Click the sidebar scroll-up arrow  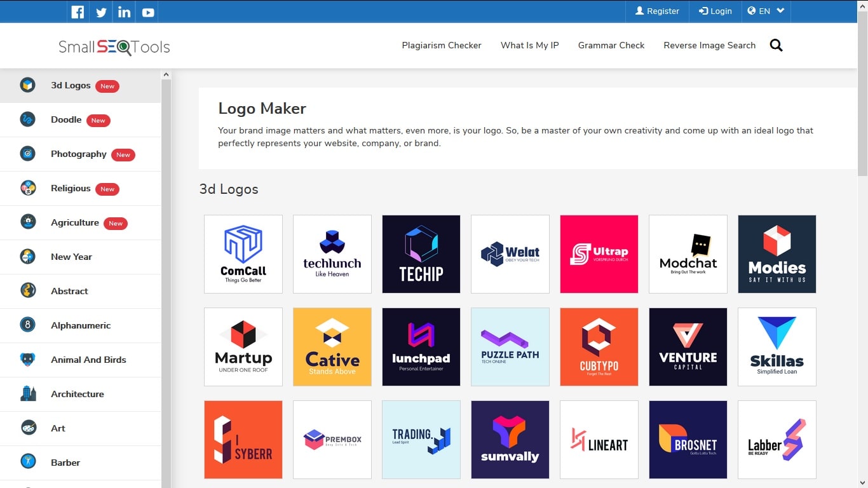(166, 75)
